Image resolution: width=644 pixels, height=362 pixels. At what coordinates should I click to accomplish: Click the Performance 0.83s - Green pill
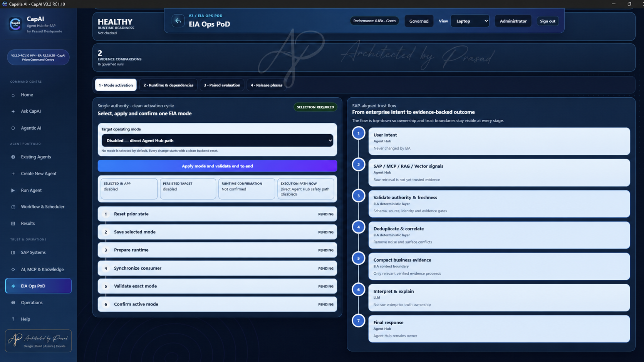374,21
